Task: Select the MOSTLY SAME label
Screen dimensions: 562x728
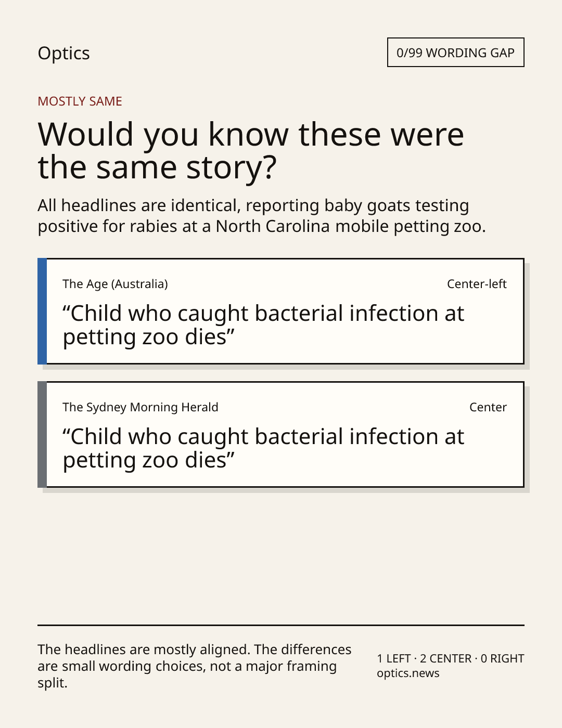Action: pyautogui.click(x=80, y=101)
